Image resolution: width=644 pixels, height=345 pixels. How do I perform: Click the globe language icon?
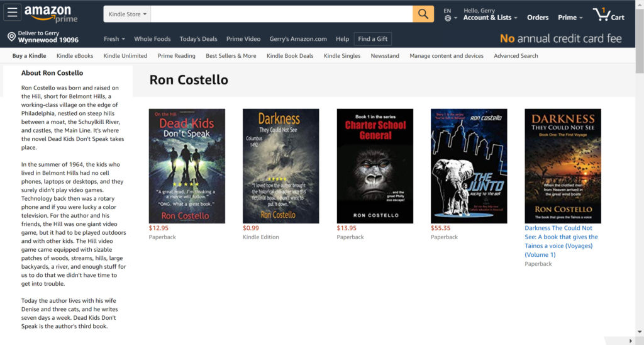tap(448, 18)
